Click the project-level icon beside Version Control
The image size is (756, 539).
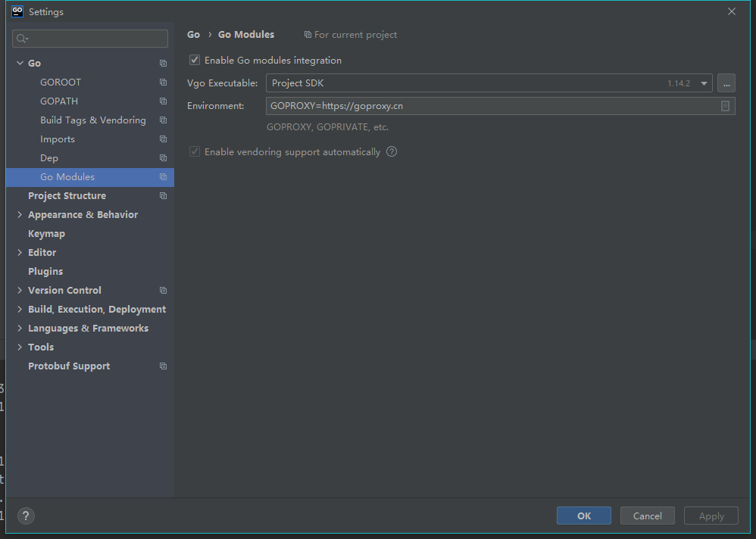(x=163, y=291)
